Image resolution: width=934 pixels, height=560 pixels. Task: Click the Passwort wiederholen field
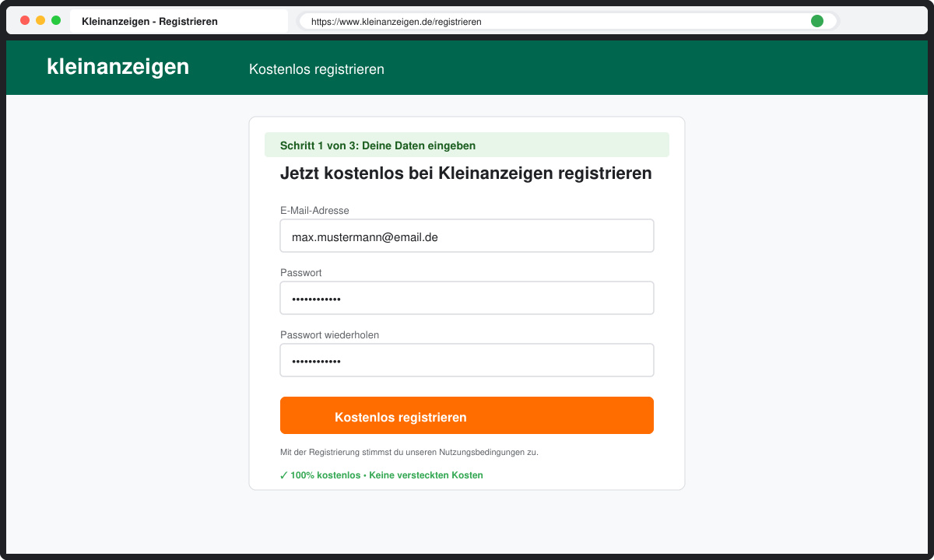click(467, 360)
